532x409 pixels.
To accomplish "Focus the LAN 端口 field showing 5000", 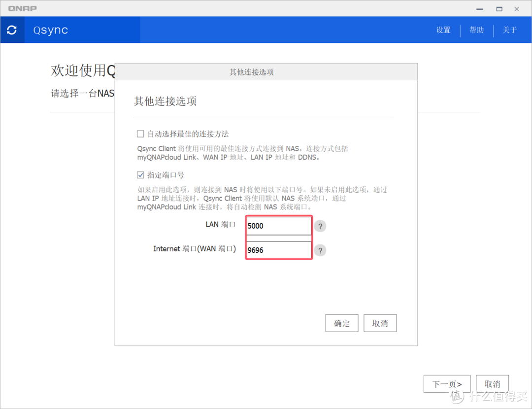I will click(x=278, y=226).
